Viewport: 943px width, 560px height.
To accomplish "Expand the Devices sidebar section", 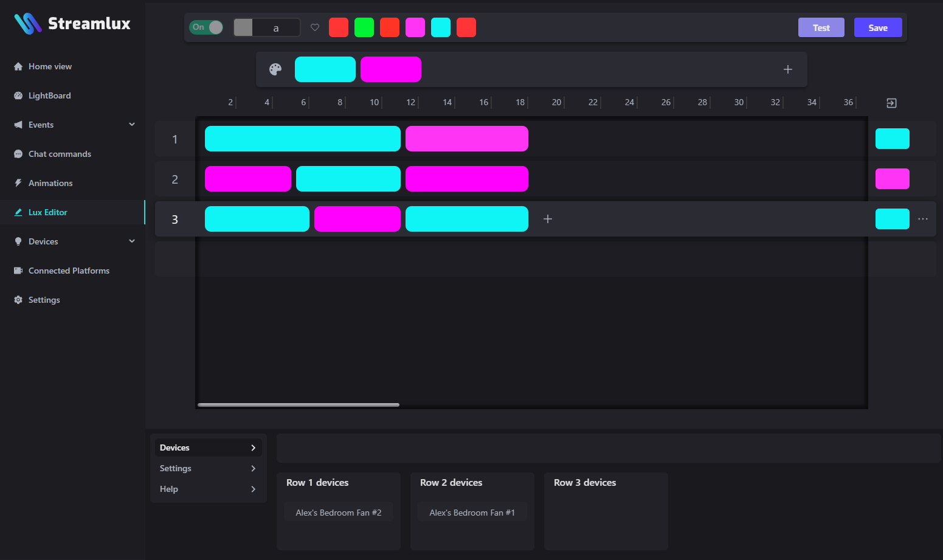I will coord(132,241).
